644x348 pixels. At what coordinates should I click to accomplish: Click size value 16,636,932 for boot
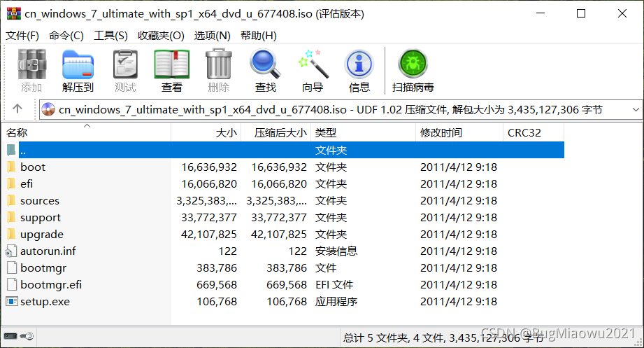pos(209,167)
